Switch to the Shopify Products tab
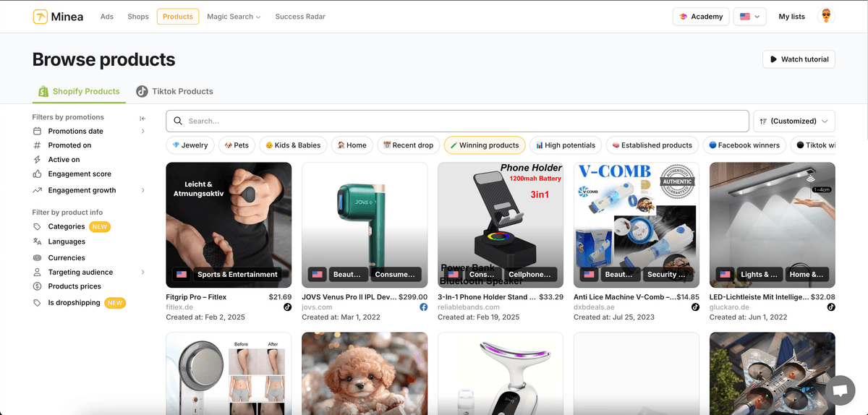The height and width of the screenshot is (415, 868). (x=79, y=91)
